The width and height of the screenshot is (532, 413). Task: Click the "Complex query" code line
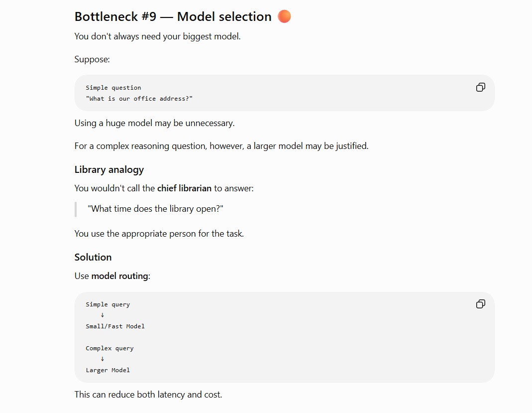click(109, 348)
